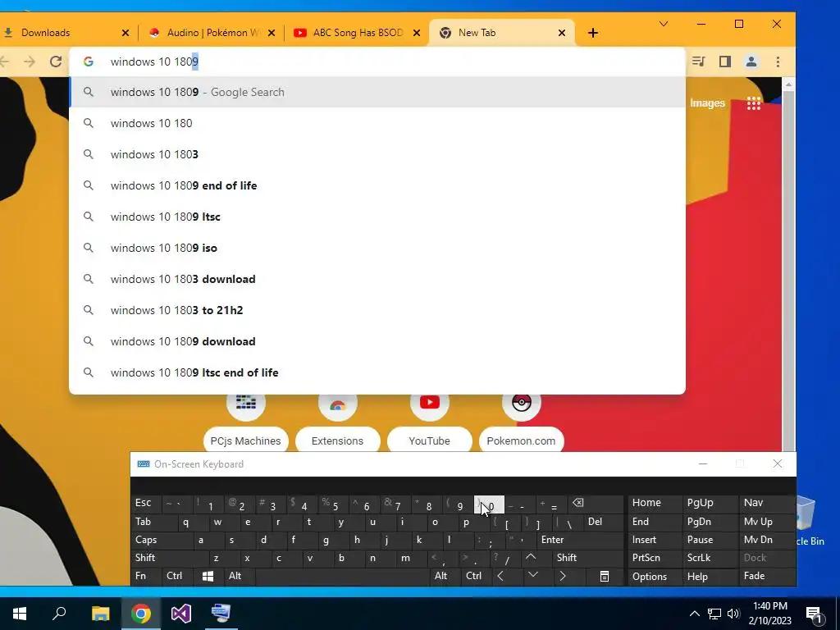Switch to the Downloads tab
Screen dimensions: 840x630
(x=62, y=33)
